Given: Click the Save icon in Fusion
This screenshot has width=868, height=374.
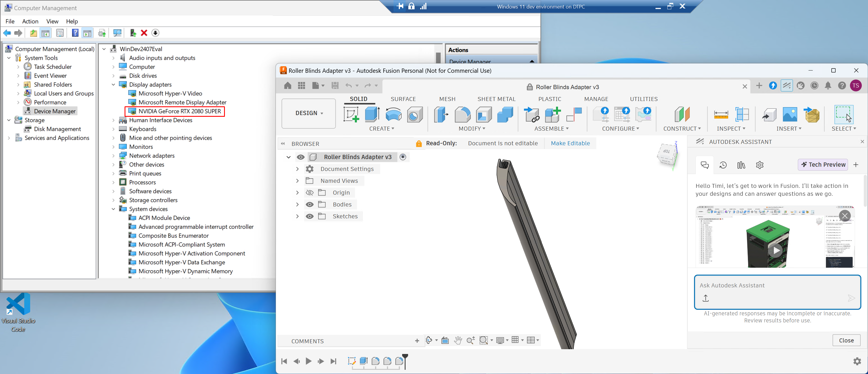Looking at the screenshot, I should [x=335, y=86].
